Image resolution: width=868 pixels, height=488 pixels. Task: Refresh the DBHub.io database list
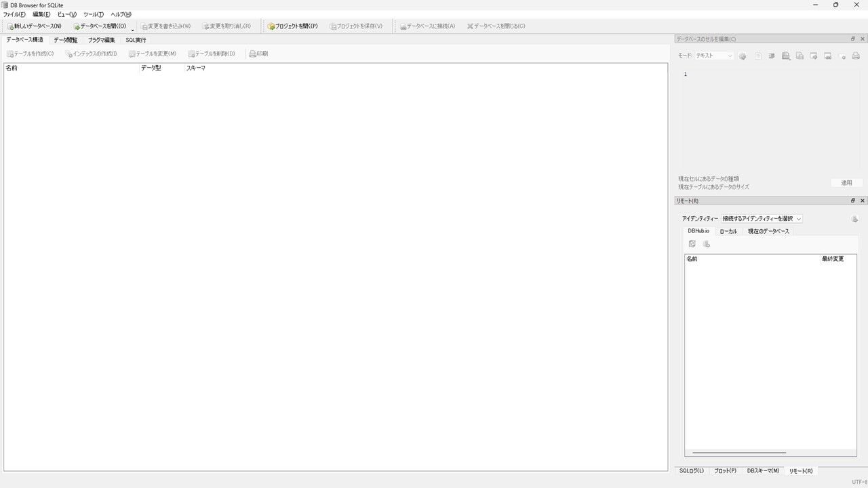coord(692,243)
